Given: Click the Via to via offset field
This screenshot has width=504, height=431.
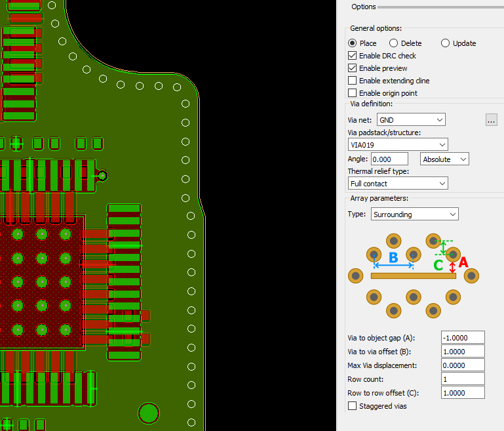Looking at the screenshot, I should [x=463, y=352].
